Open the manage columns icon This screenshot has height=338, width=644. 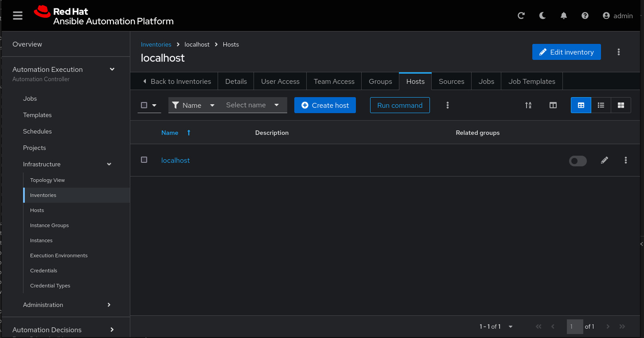click(x=553, y=105)
